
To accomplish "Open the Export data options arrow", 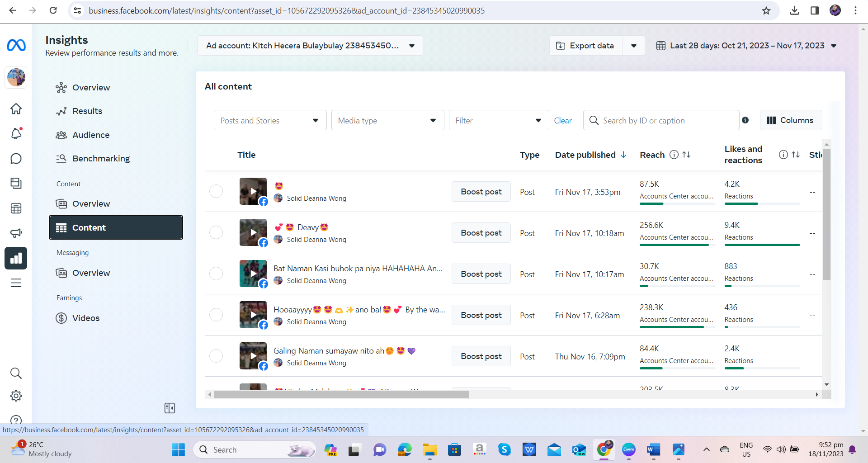I will (x=634, y=46).
